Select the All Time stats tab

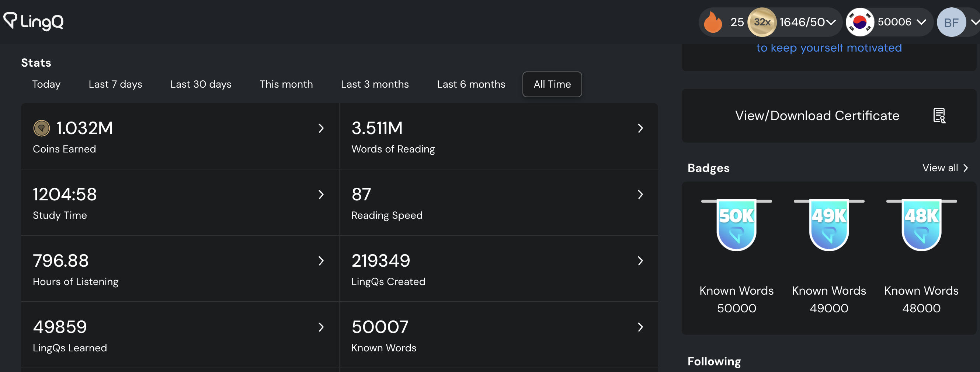pyautogui.click(x=552, y=84)
